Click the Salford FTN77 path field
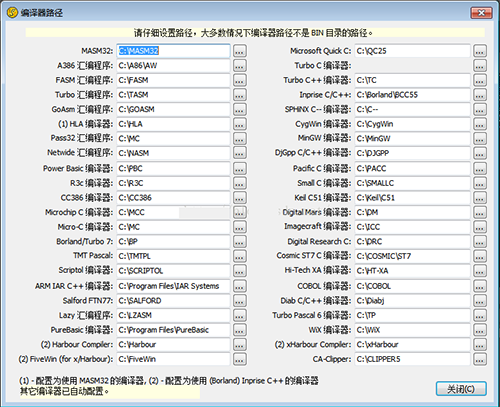500x407 pixels. (173, 301)
